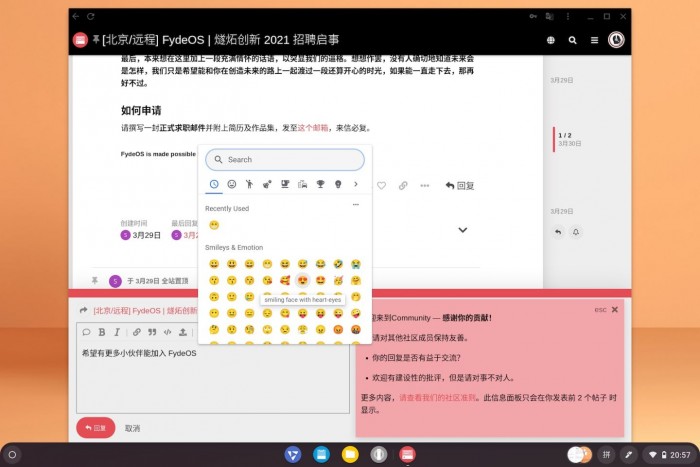Open the Recently Used section options menu
700x467 pixels.
click(x=355, y=206)
